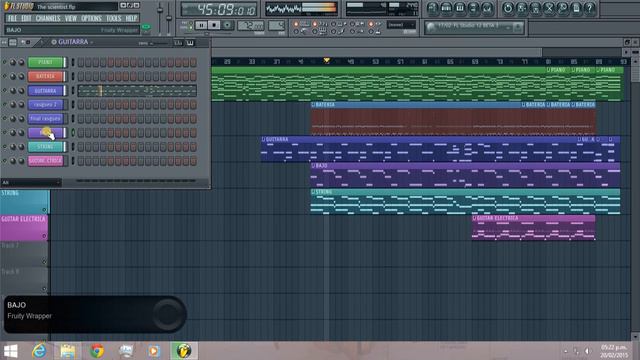Viewport: 640px width, 360px height.
Task: Open the project info toolbar icon
Action: [576, 8]
